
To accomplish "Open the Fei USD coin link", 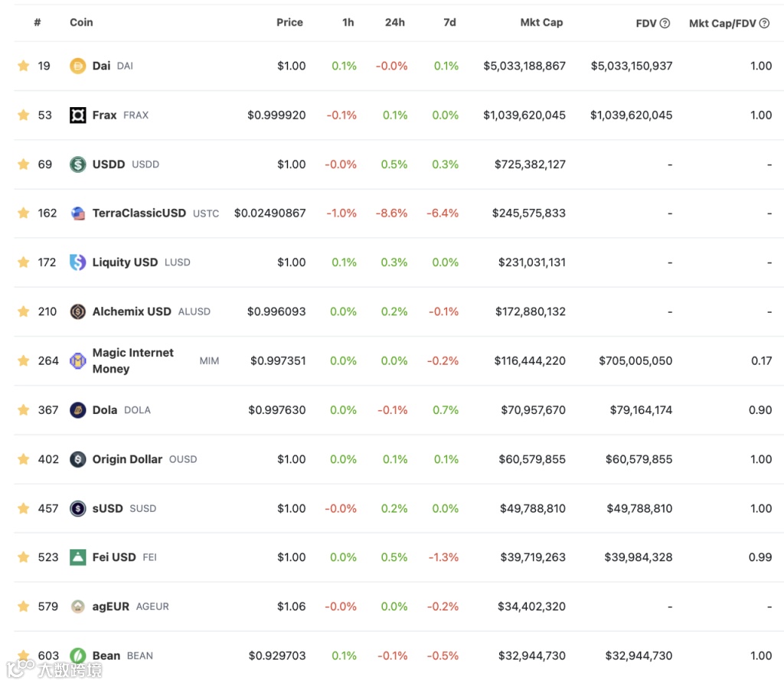I will 114,558.
